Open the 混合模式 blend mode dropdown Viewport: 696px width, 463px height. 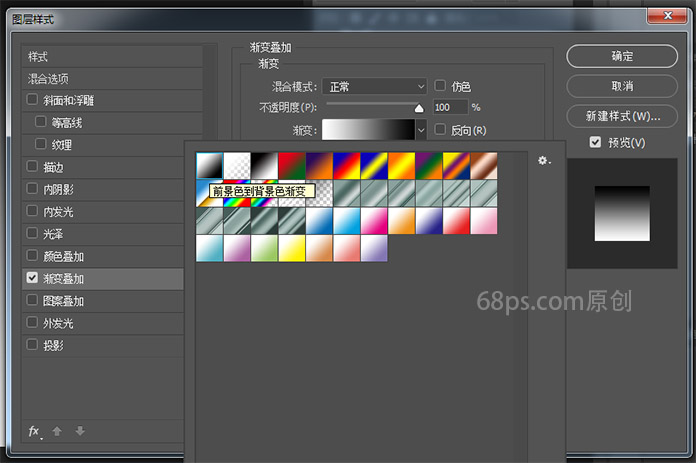(378, 87)
